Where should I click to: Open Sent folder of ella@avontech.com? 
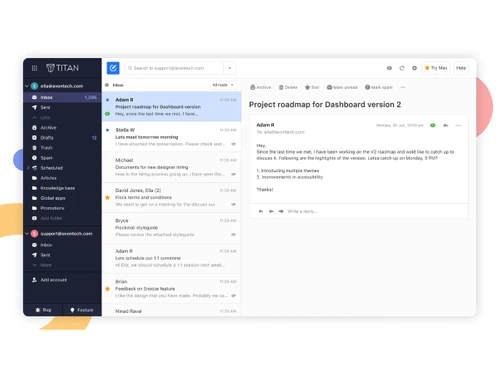tap(62, 107)
